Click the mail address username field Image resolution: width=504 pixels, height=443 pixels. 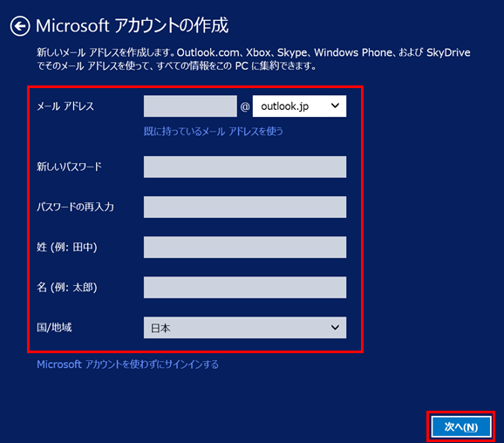click(190, 106)
